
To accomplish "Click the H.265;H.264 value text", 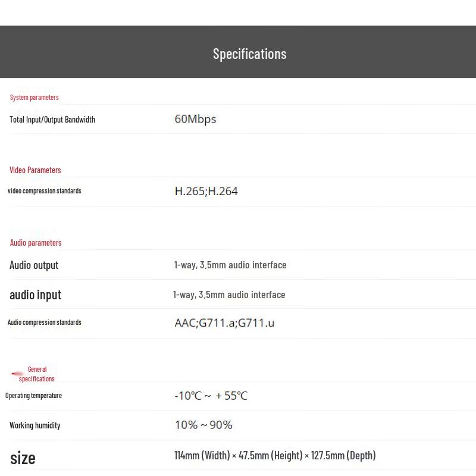I will point(206,191).
